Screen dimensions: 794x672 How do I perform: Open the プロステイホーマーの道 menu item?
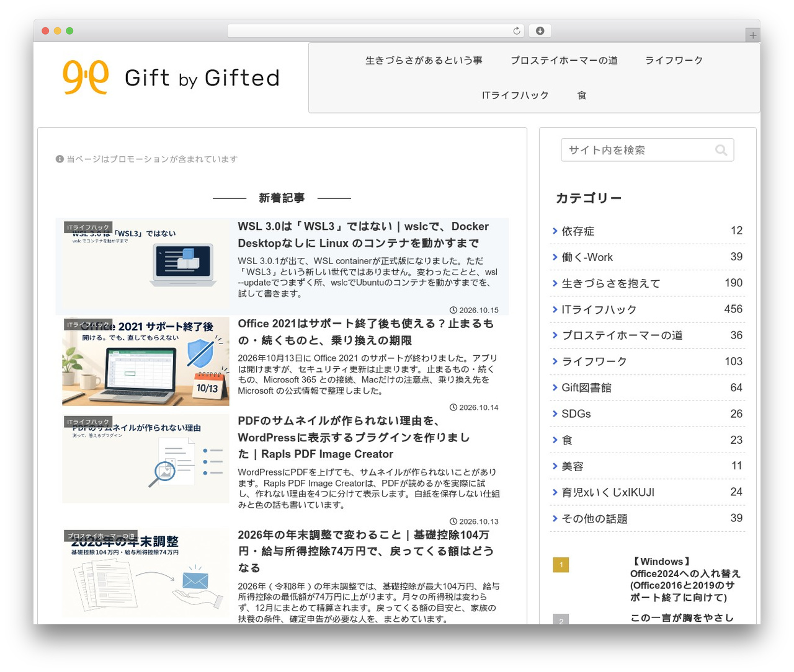pos(564,60)
